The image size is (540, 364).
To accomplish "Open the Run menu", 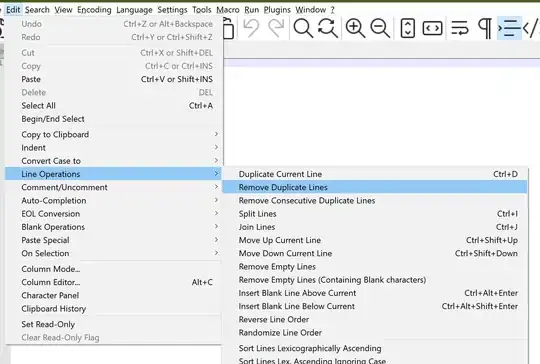I will click(251, 10).
